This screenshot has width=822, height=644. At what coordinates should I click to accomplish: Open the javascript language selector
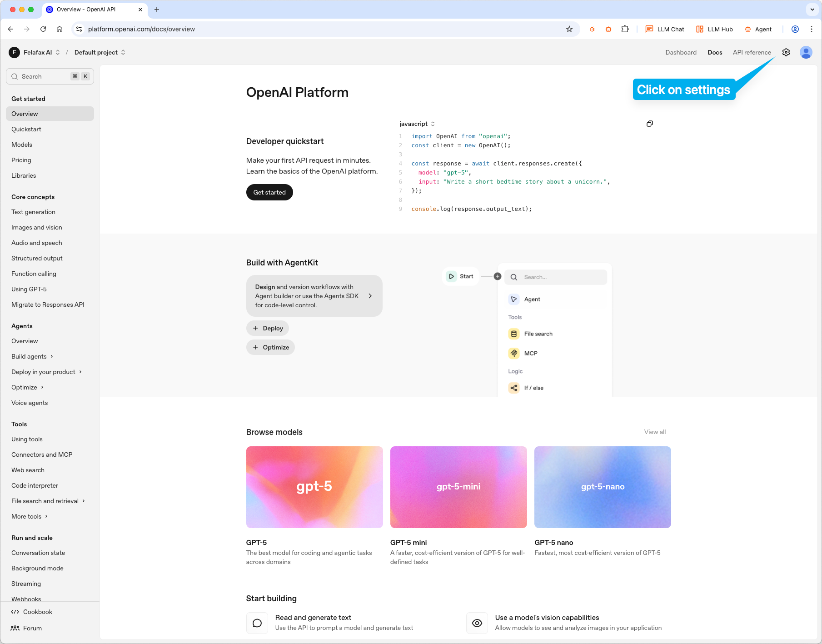pos(416,124)
